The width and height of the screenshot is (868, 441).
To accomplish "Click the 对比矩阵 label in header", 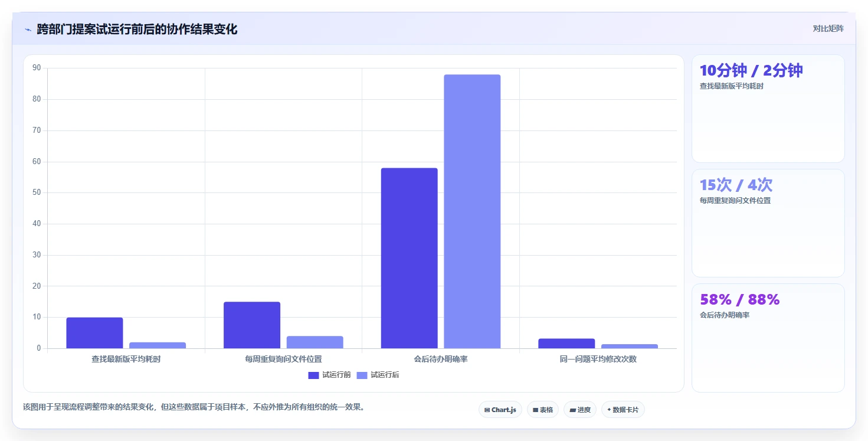I will pos(828,28).
